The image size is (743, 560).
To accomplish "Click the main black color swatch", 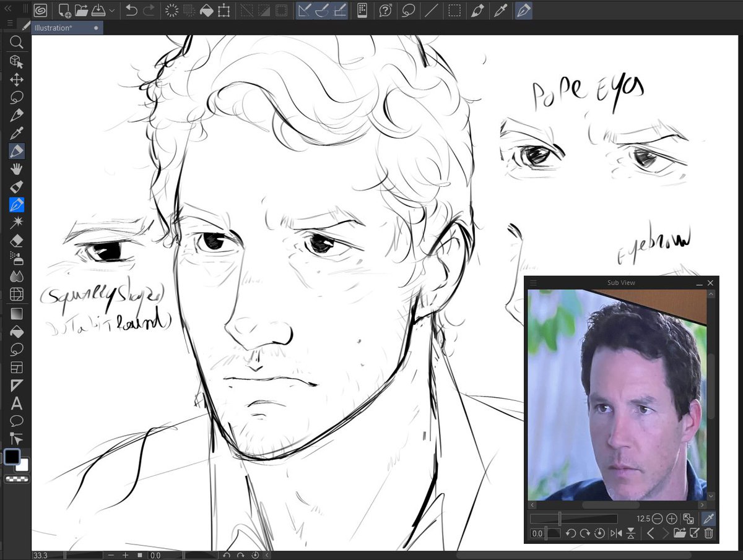I will tap(12, 457).
